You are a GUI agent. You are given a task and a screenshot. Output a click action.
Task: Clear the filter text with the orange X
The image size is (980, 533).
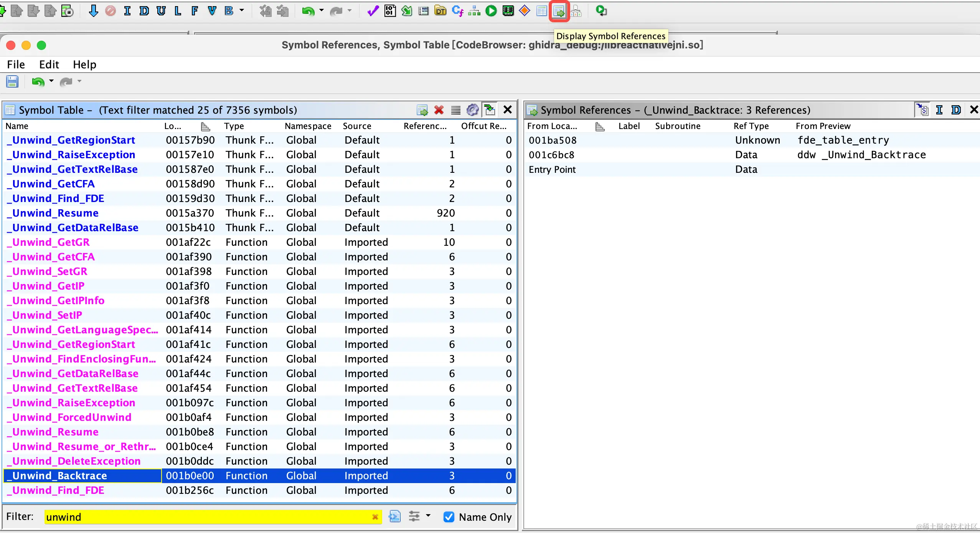pyautogui.click(x=375, y=517)
